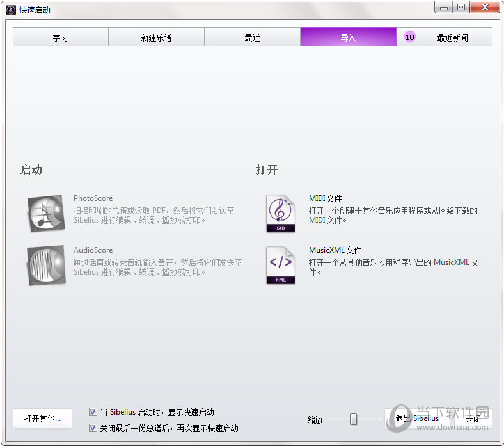Maximize the 快速启动 window

pos(461,8)
